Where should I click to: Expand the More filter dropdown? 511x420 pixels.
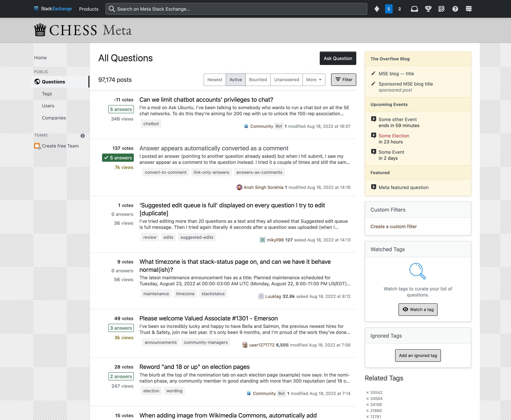click(x=313, y=79)
